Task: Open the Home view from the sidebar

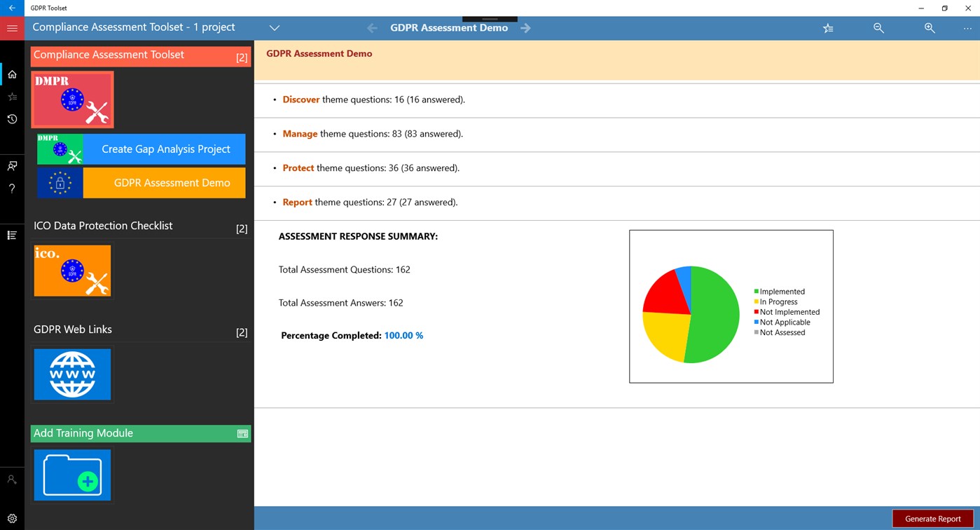Action: point(12,74)
